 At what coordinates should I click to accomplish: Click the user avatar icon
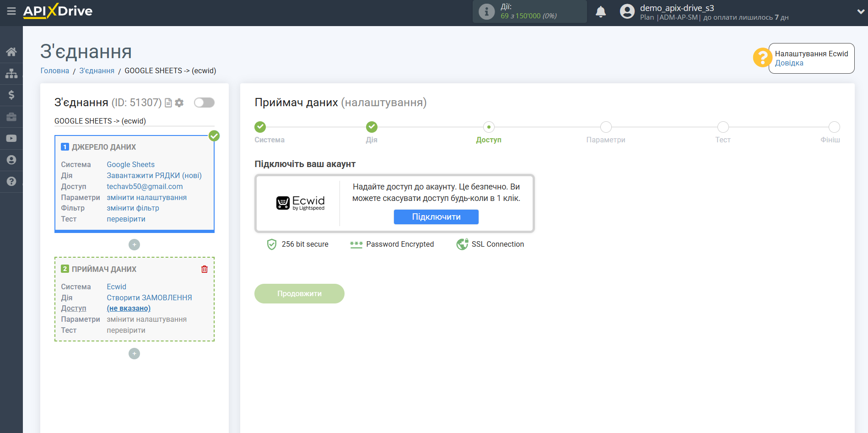627,11
